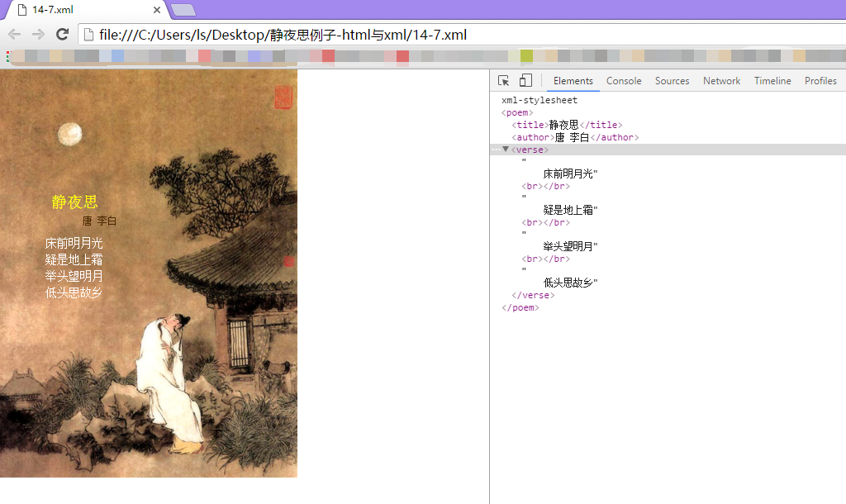Click the poem line 疑是地上霜 on page
Screen dimensions: 846x504
click(74, 259)
